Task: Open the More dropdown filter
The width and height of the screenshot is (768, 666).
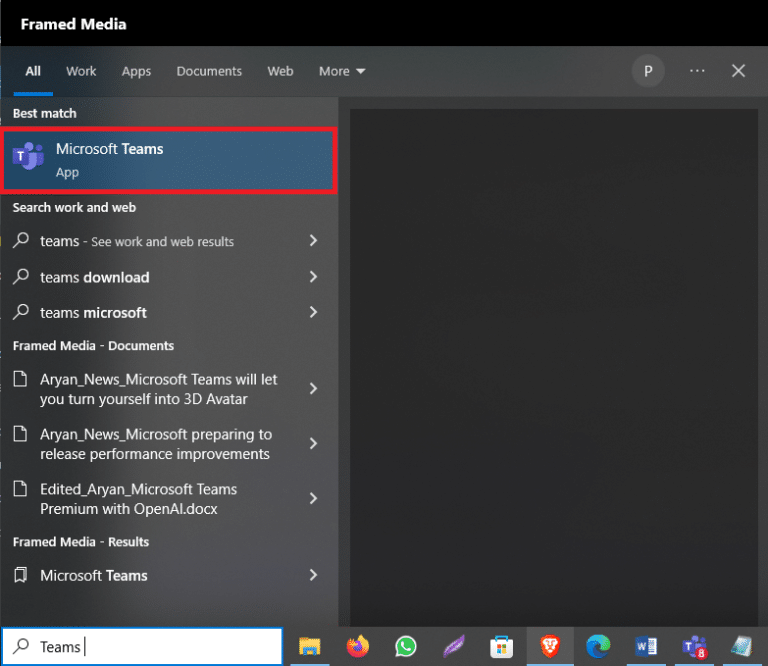Action: click(x=342, y=71)
